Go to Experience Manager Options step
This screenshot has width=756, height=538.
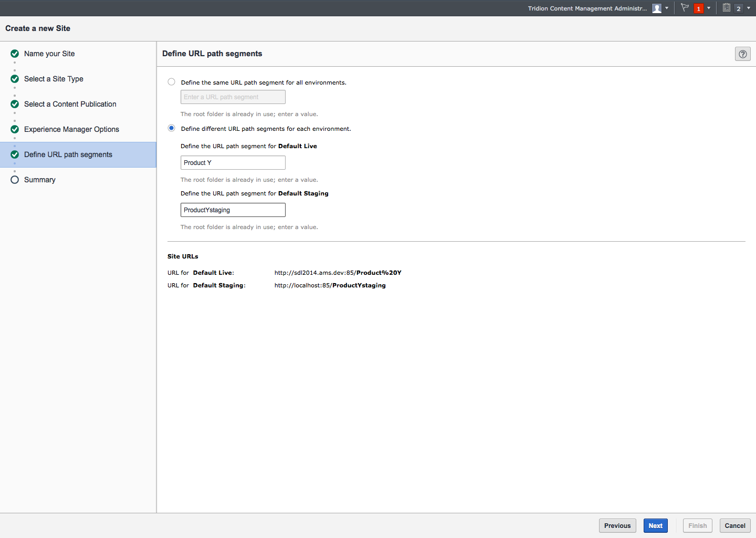71,129
